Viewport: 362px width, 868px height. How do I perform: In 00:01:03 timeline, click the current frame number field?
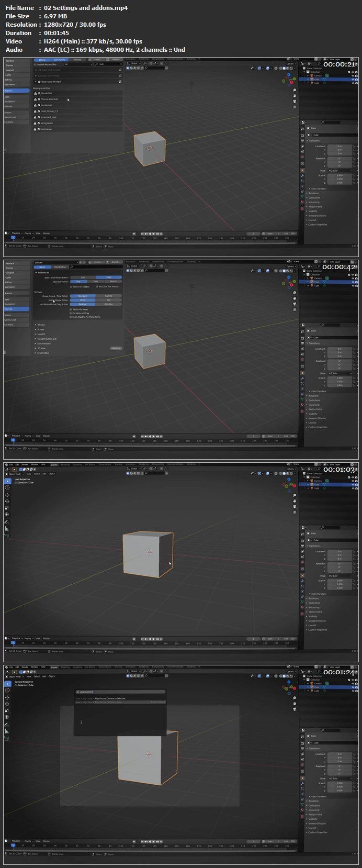tap(254, 639)
